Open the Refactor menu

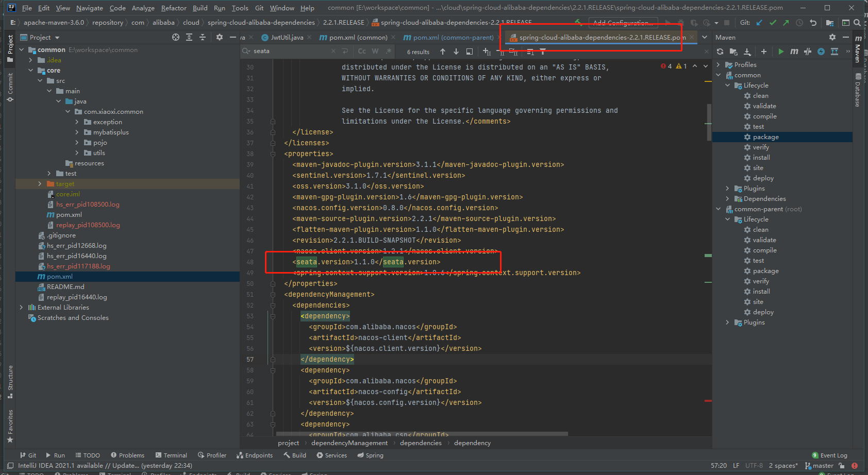(173, 8)
